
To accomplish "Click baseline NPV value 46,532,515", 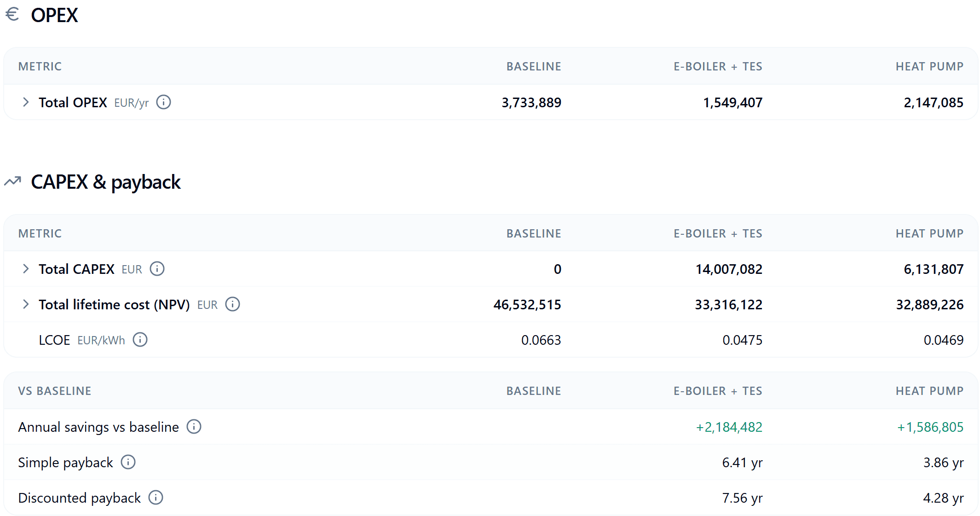I will [x=527, y=305].
